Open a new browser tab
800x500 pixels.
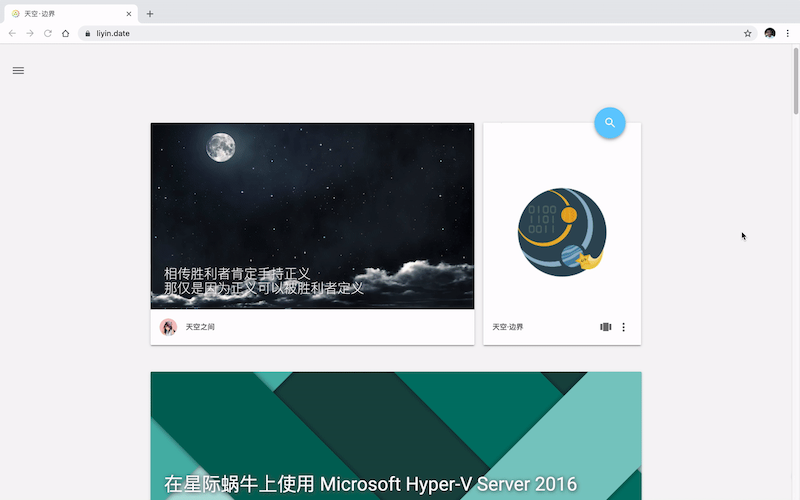click(150, 14)
